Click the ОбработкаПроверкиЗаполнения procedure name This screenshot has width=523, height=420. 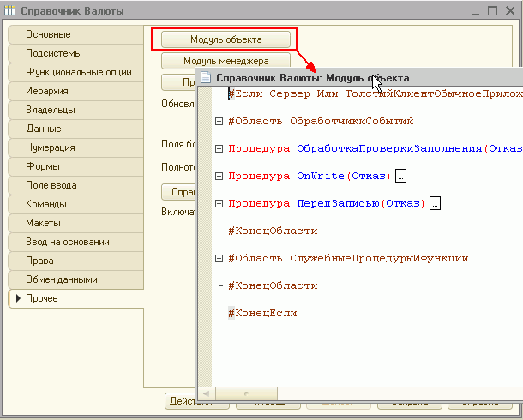(389, 148)
